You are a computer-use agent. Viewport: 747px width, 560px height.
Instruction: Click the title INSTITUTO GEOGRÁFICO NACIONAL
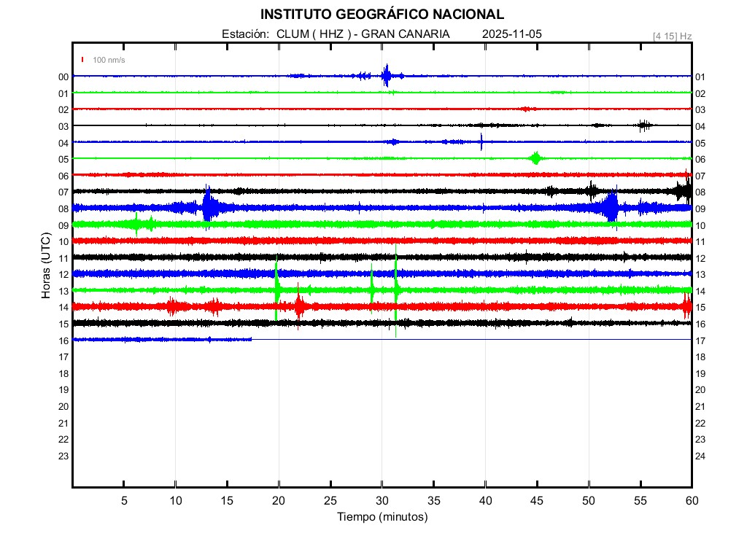click(x=382, y=15)
